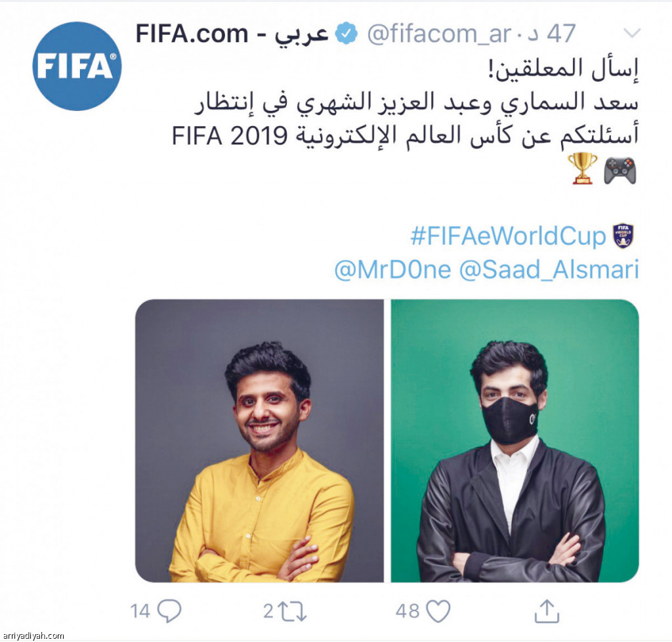
Task: Like the tweet with the heart icon
Action: point(438,610)
